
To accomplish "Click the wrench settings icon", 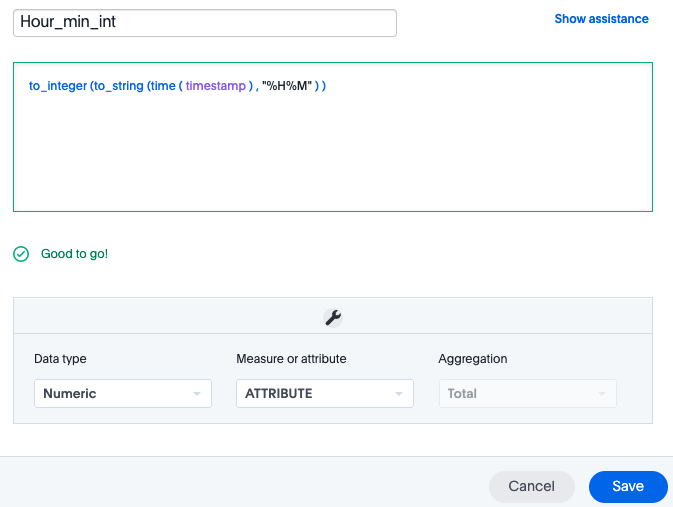I will pyautogui.click(x=333, y=317).
